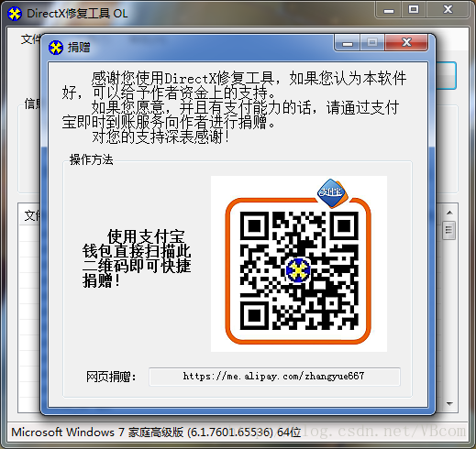This screenshot has height=449, width=476.
Task: Open the 文件 menu in main window
Action: (30, 39)
